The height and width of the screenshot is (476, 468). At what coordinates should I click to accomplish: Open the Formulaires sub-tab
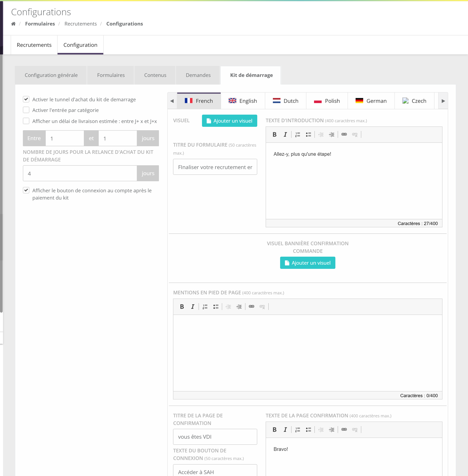(111, 75)
